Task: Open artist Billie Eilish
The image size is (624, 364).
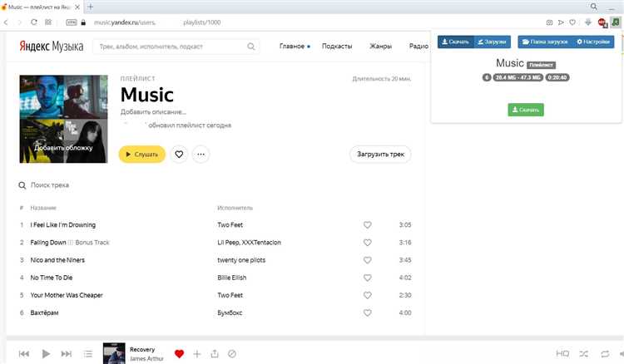Action: tap(231, 278)
